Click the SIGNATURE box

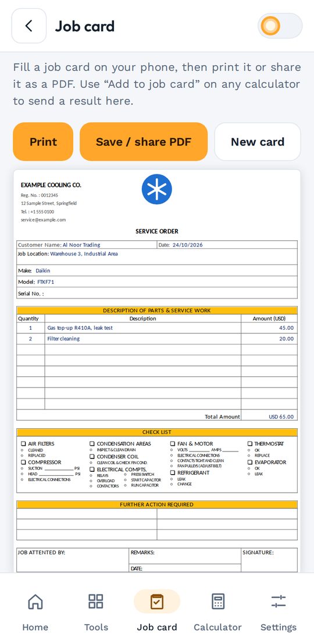[269, 560]
